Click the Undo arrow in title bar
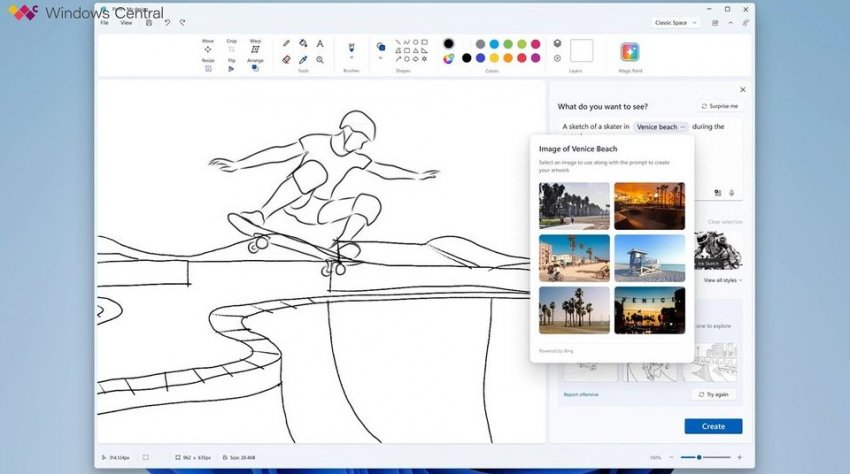This screenshot has height=474, width=850. click(x=167, y=22)
